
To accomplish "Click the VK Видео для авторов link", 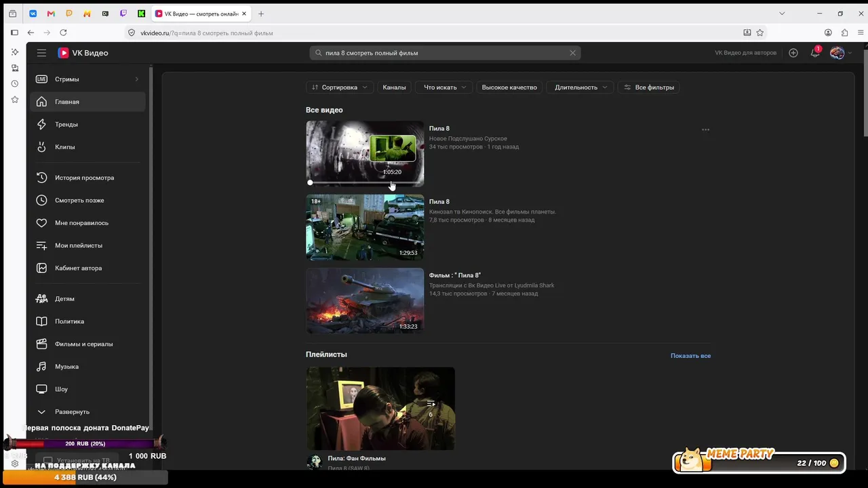I will pyautogui.click(x=745, y=53).
